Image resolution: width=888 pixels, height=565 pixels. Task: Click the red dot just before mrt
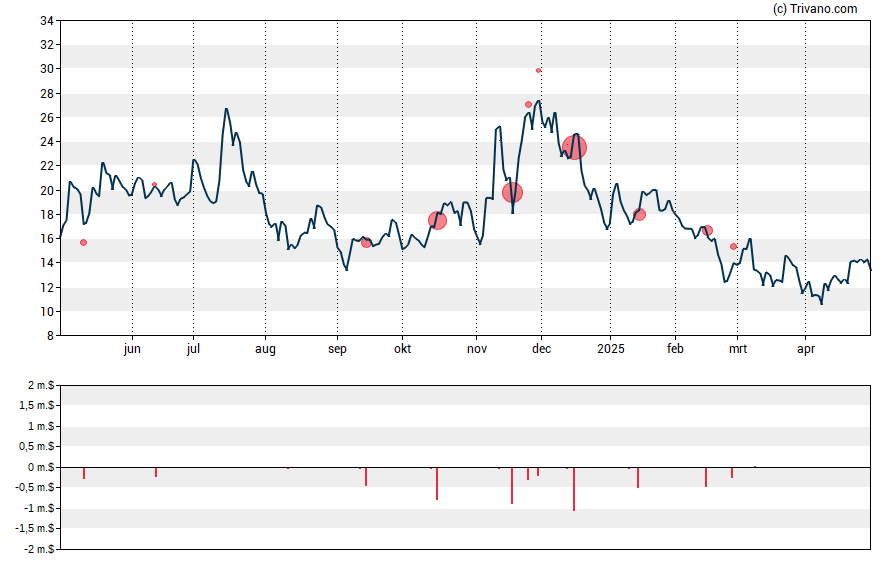click(733, 246)
